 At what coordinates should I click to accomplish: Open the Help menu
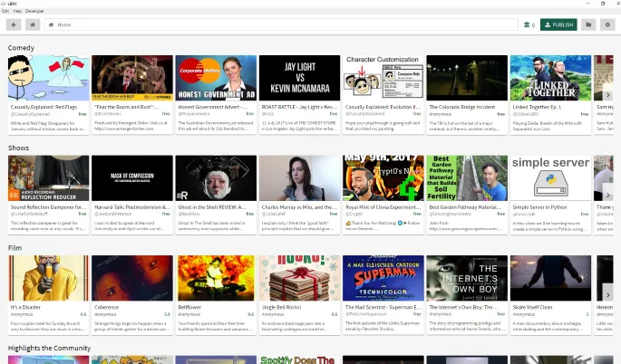[17, 11]
